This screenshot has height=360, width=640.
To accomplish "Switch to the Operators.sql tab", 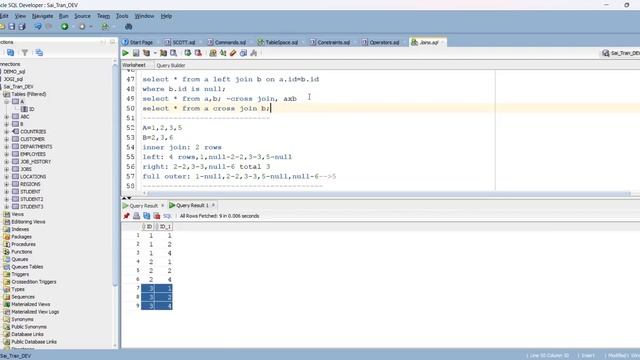I will [380, 42].
